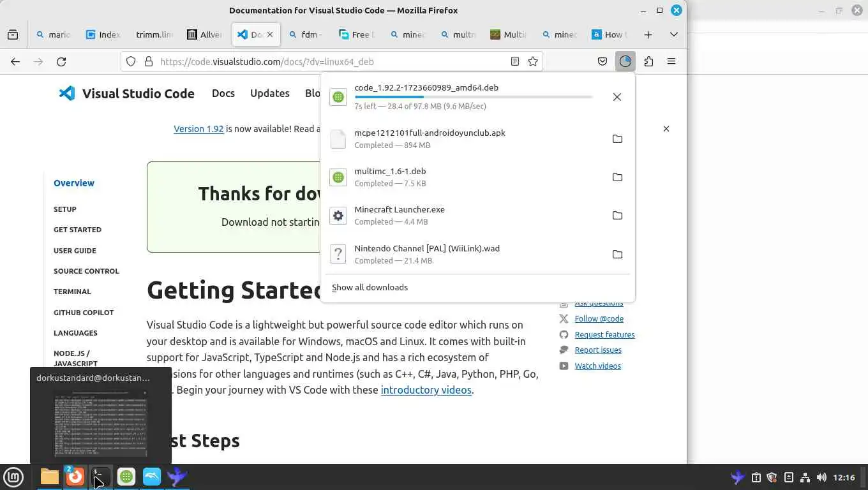This screenshot has height=490, width=868.
Task: Click the address bar URL field
Action: point(332,61)
